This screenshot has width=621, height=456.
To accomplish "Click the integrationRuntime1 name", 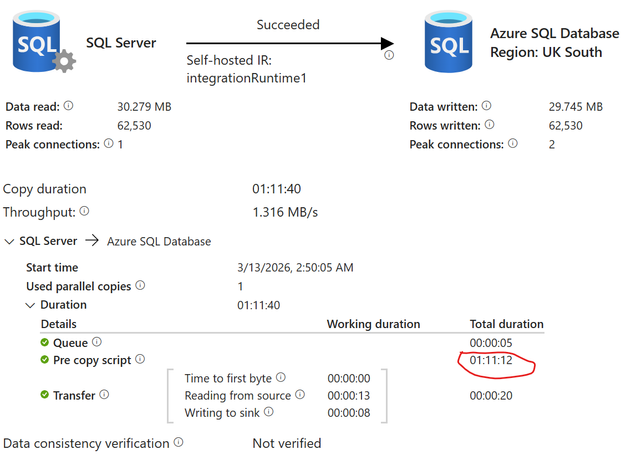I will 246,78.
